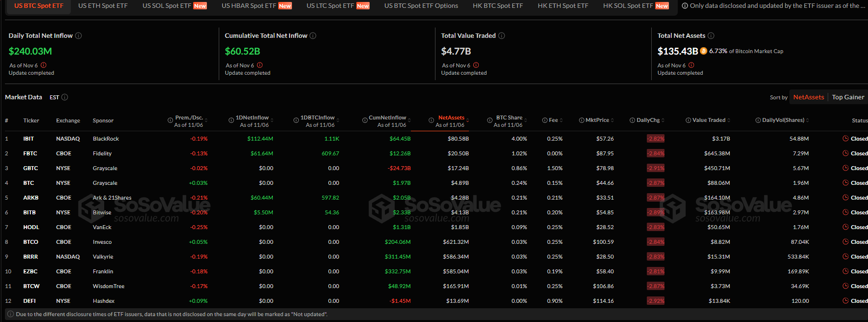Switch sorting to Top Gainer
Image resolution: width=868 pixels, height=322 pixels.
848,97
